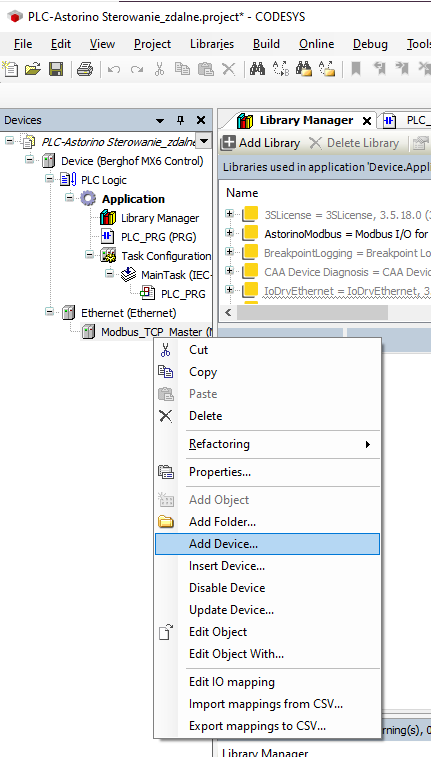
Task: Select Library Manager in the device tree
Action: tap(159, 218)
